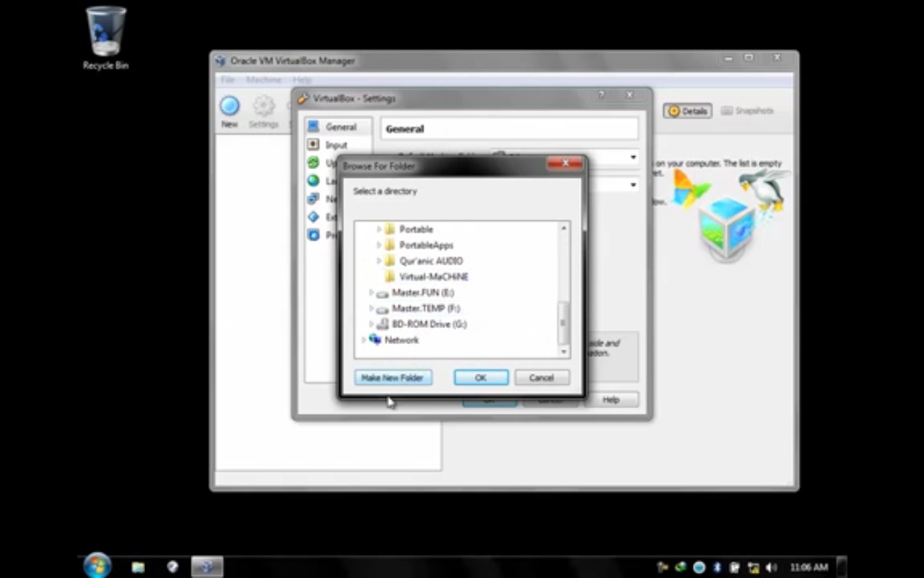The height and width of the screenshot is (578, 924).
Task: Expand the PortableApps folder node
Action: click(378, 245)
